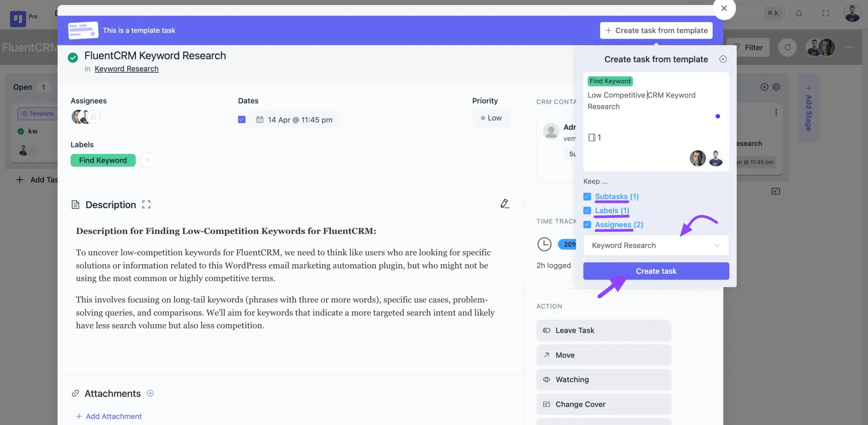This screenshot has height=425, width=868.
Task: Click the Add Attachment link
Action: (108, 416)
